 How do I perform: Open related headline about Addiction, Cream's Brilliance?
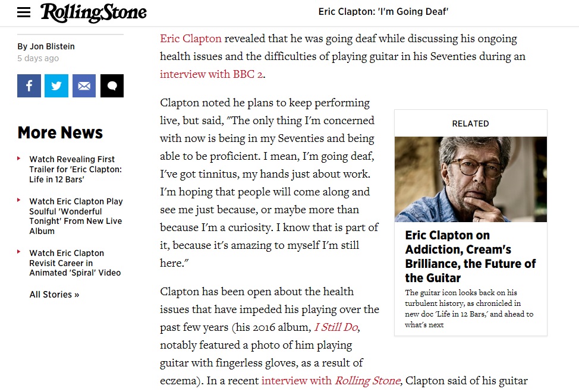(470, 256)
